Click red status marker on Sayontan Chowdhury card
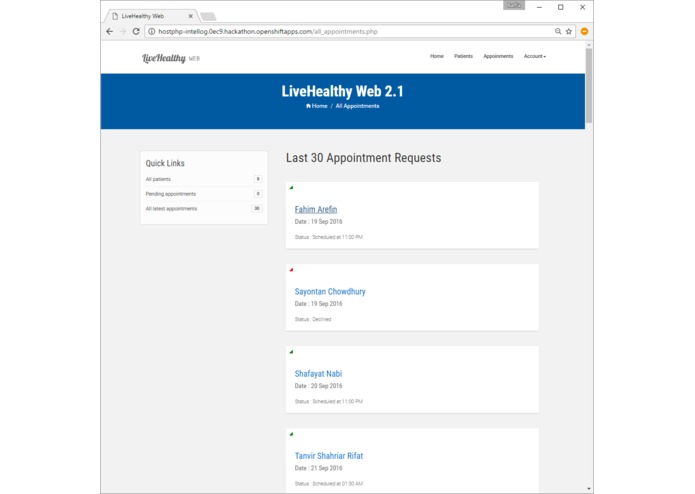 pos(291,269)
